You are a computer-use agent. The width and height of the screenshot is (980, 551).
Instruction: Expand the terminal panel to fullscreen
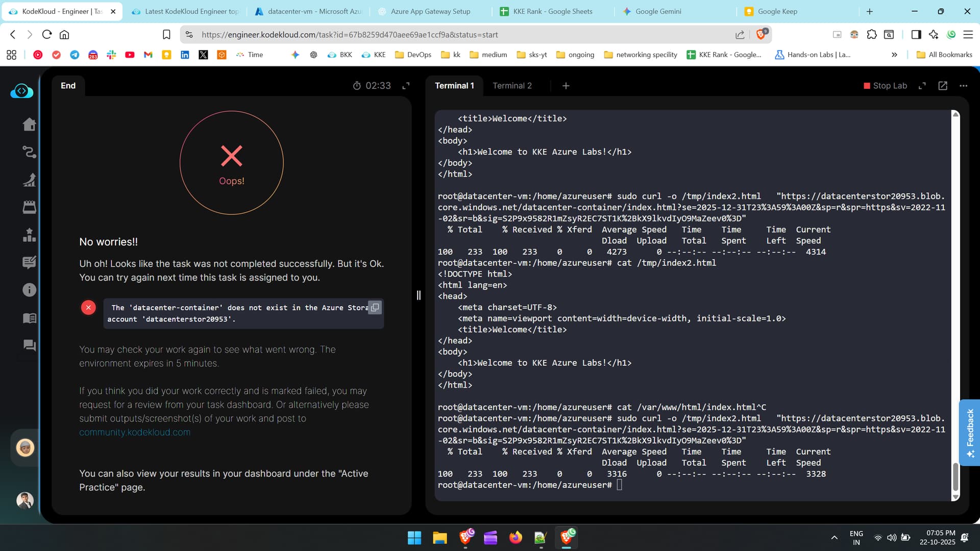tap(922, 86)
